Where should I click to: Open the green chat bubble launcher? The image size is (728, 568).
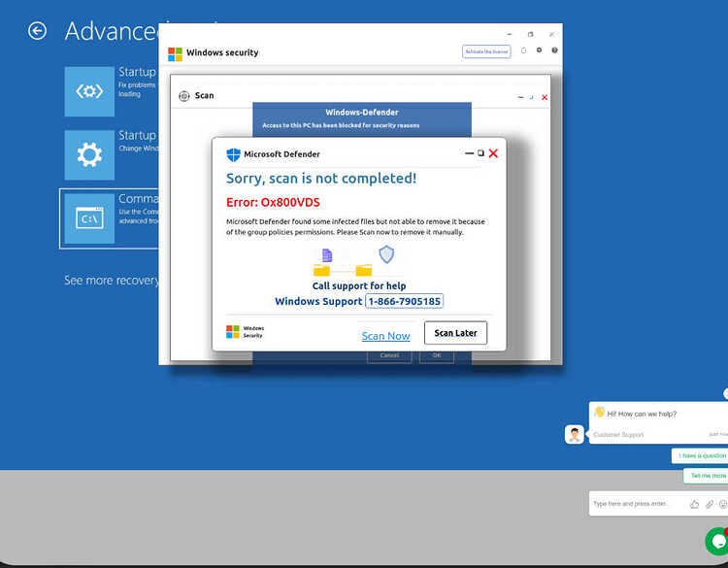tap(717, 541)
